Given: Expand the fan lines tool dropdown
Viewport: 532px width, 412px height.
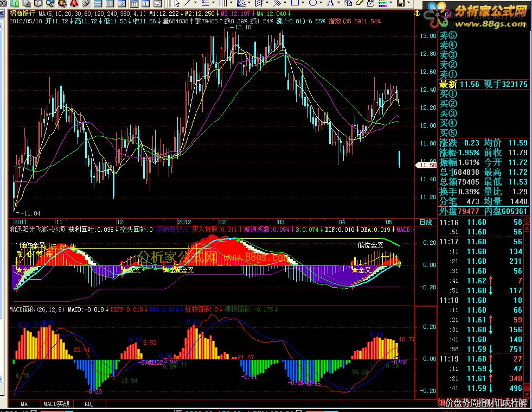Looking at the screenshot, I should click(x=249, y=3).
